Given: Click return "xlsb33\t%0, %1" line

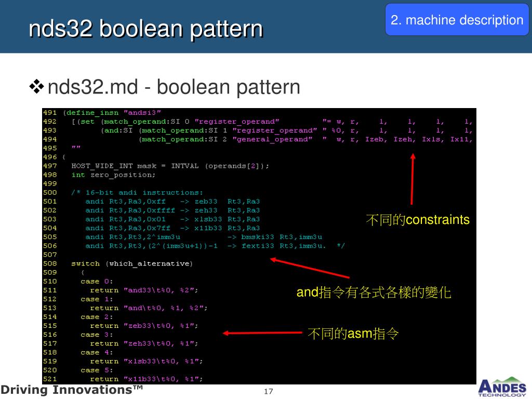Looking at the screenshot, I should (147, 361).
